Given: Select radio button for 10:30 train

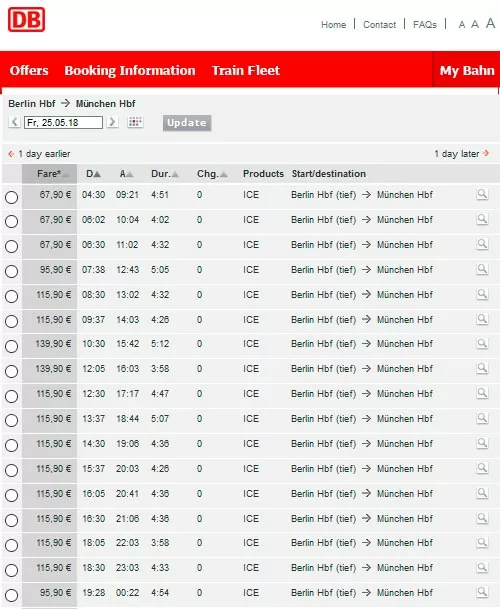Looking at the screenshot, I should tap(12, 346).
